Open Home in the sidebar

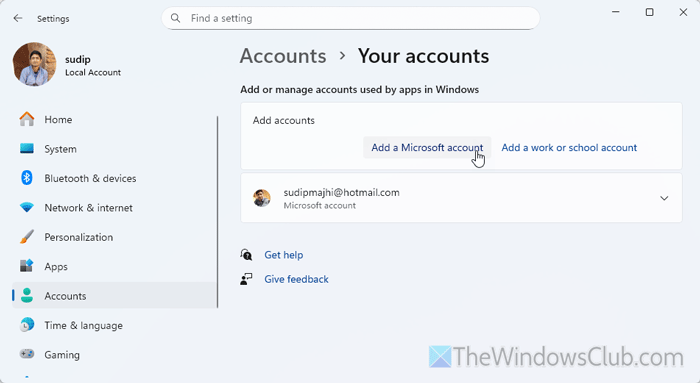click(x=115, y=119)
